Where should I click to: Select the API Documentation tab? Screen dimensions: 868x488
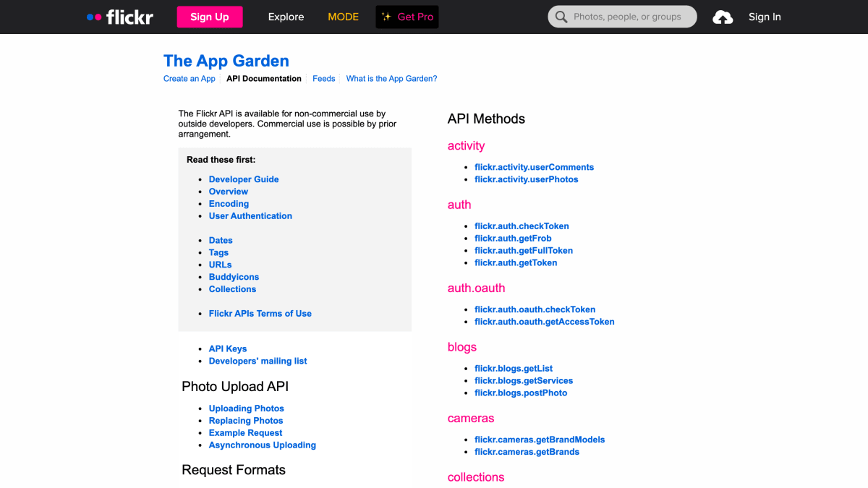click(264, 79)
